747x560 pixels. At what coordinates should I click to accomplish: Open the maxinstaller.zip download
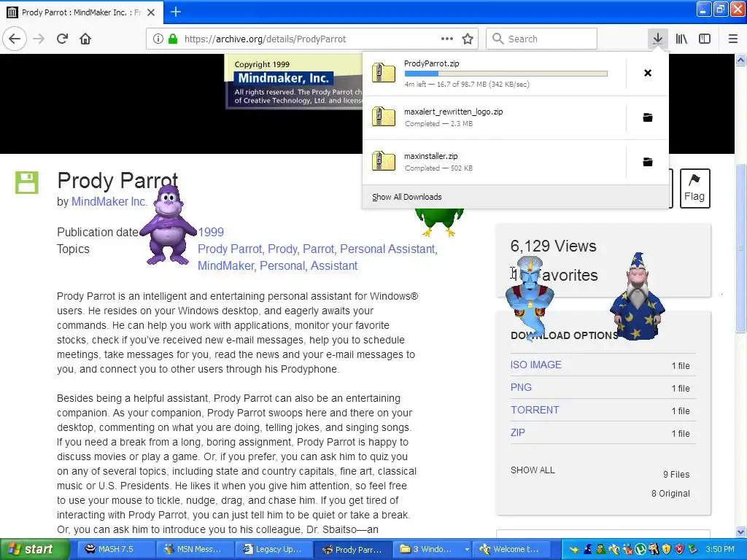(494, 162)
